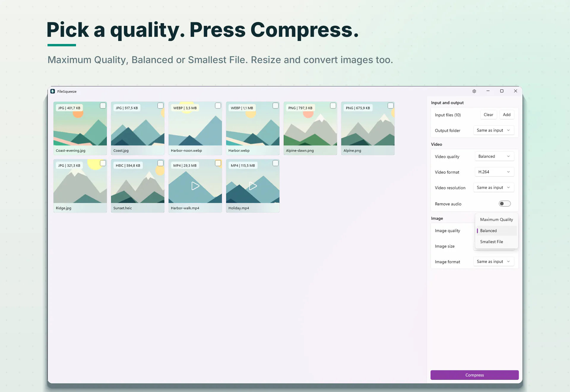Viewport: 570px width, 392px height.
Task: Select the Alpine-dawn.png thumbnail
Action: point(310,128)
